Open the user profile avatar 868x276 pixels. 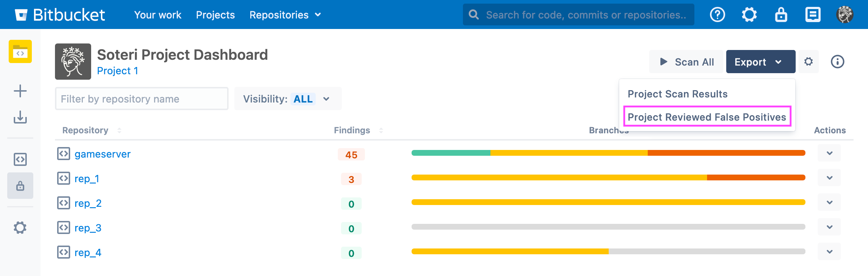[844, 15]
